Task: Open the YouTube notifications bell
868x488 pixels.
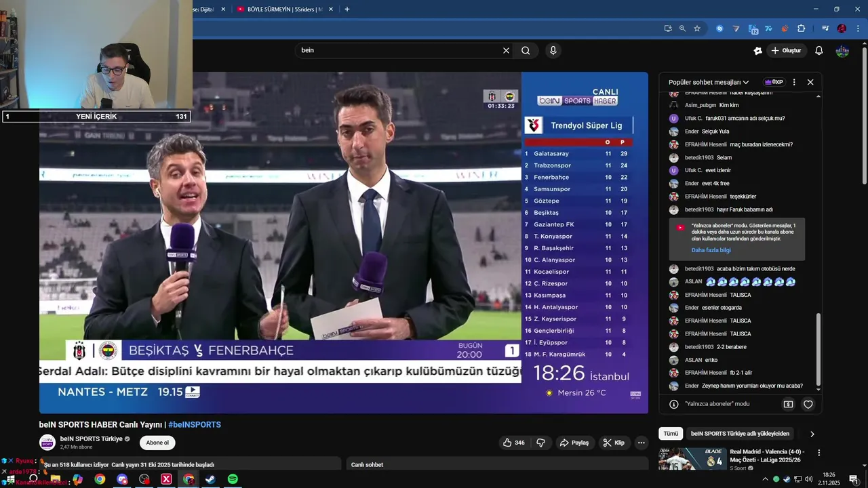Action: (818, 50)
